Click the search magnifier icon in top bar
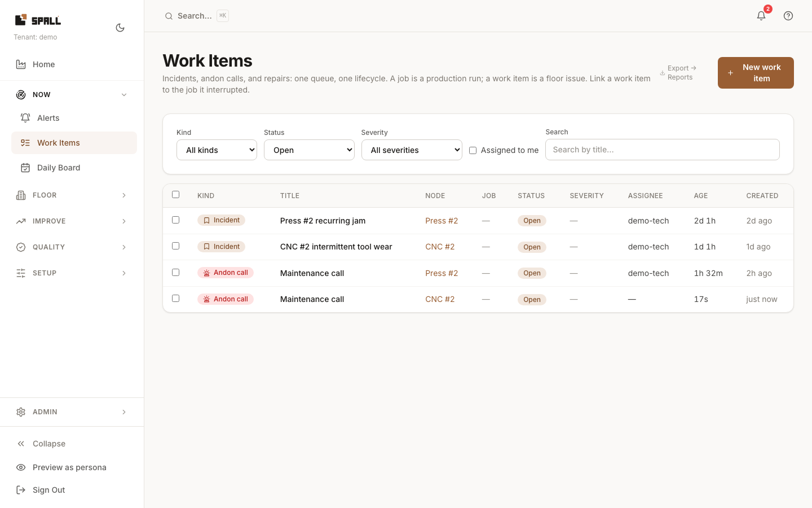Screen dimensions: 812x508 169,16
